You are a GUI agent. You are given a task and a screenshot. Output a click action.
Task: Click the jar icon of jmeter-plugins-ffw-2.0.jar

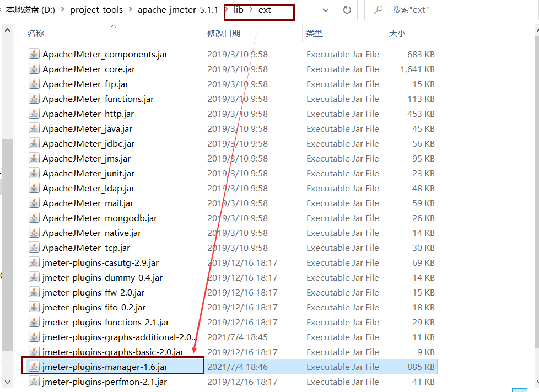coord(34,293)
